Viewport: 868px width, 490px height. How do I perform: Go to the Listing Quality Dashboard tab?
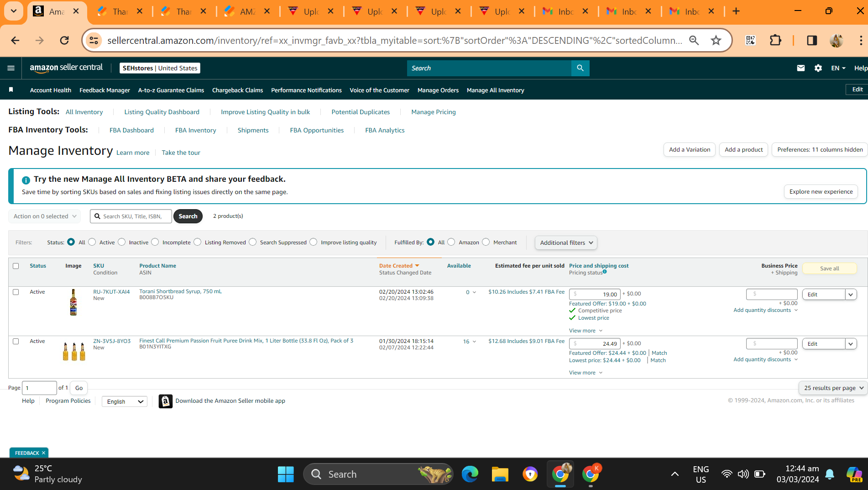pyautogui.click(x=162, y=112)
